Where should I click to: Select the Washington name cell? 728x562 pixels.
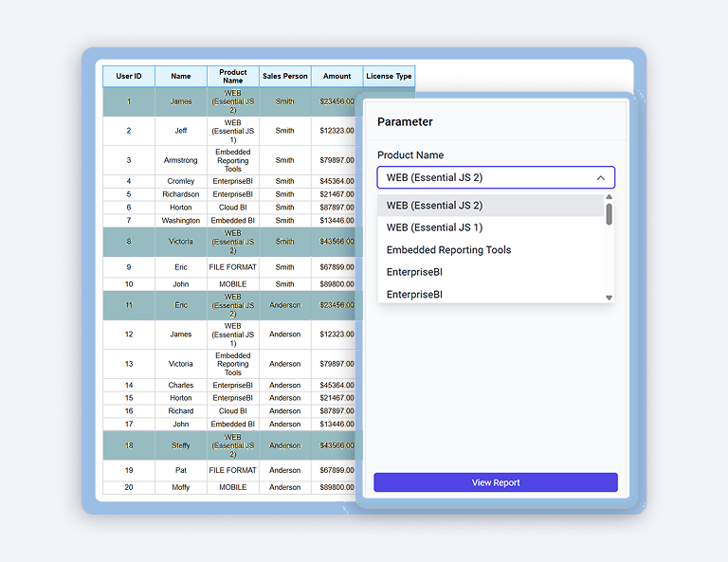[x=181, y=221]
